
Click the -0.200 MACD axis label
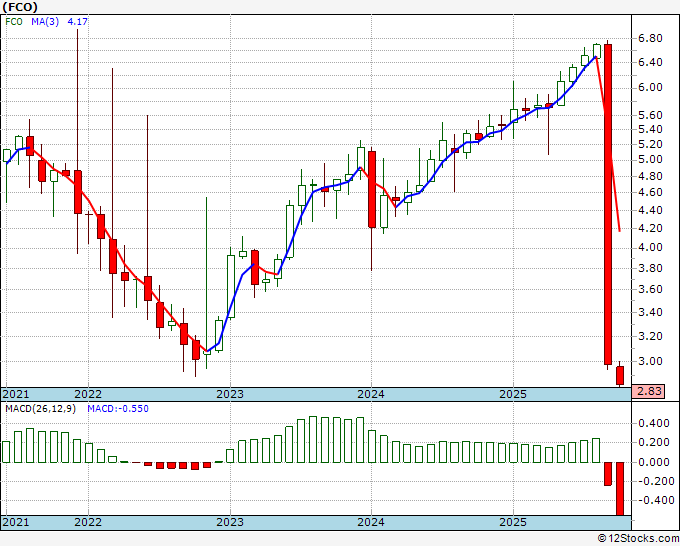click(x=654, y=481)
